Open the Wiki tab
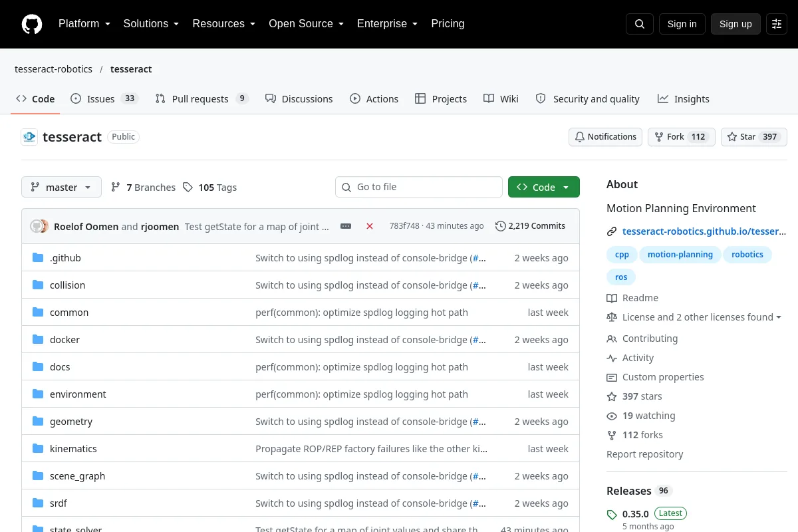Viewport: 798px width, 532px height. (501, 99)
